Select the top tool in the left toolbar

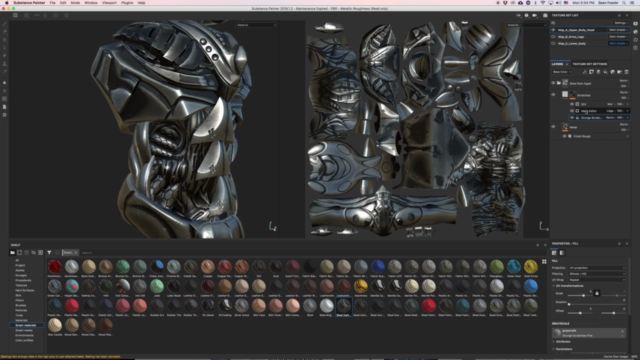(4, 24)
